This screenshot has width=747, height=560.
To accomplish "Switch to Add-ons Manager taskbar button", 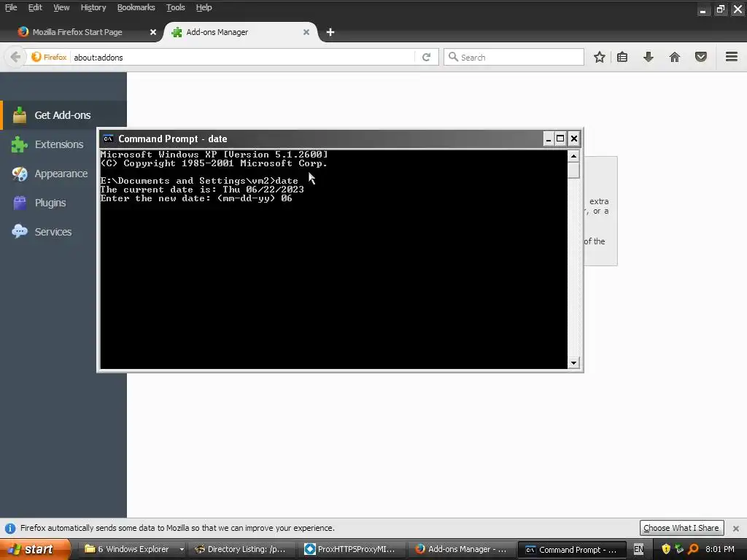I will click(461, 550).
